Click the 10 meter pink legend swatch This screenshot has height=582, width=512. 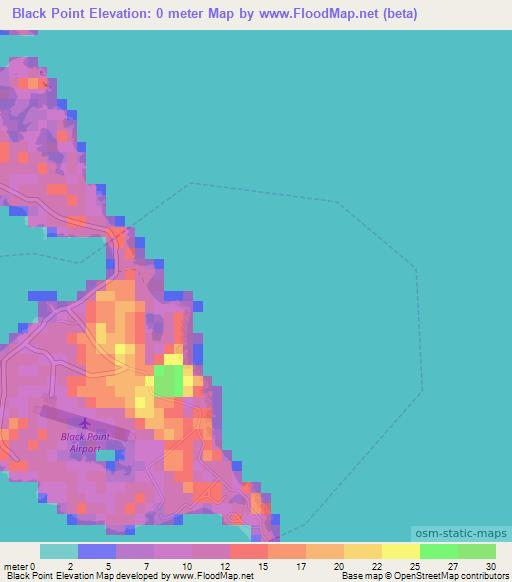[211, 551]
